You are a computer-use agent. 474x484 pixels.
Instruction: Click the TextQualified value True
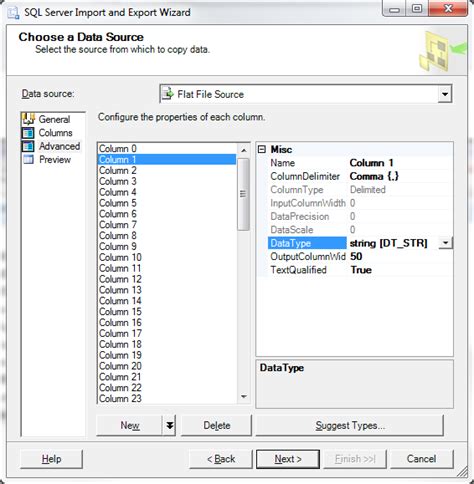tap(361, 270)
